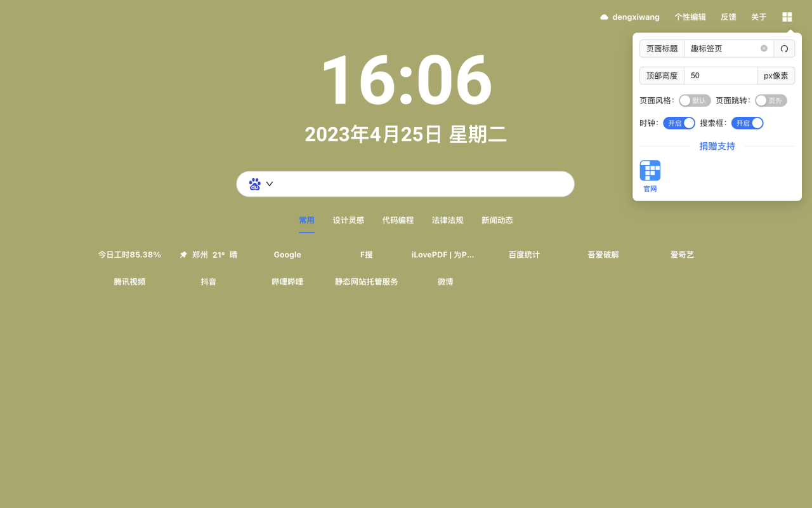Click the 个性编辑 menu item
The height and width of the screenshot is (508, 812).
point(690,17)
